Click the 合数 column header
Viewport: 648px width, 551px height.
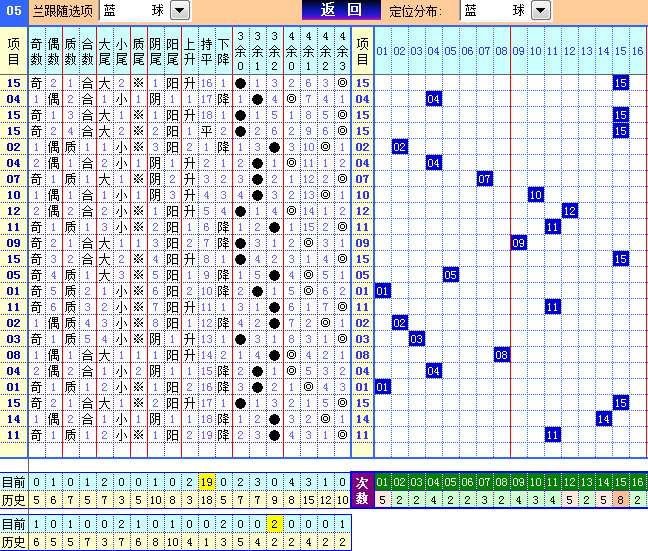pyautogui.click(x=88, y=51)
